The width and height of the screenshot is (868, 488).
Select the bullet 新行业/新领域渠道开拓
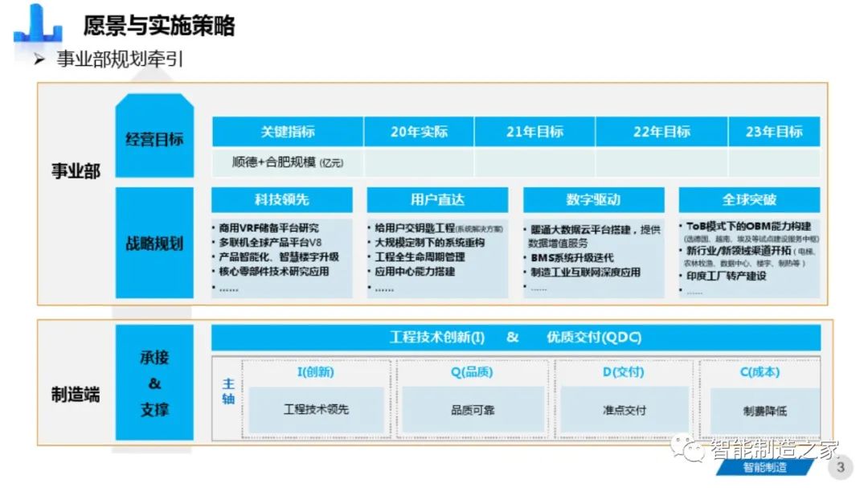[x=739, y=251]
